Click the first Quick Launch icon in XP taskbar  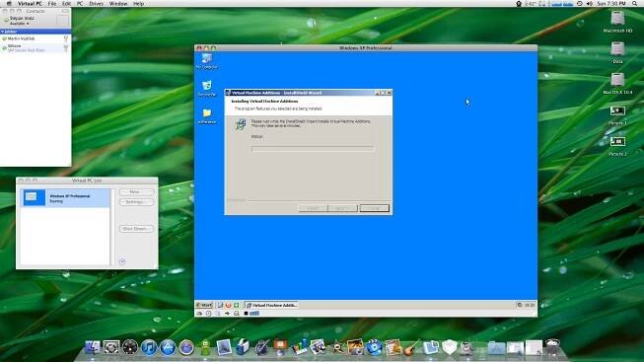(x=220, y=305)
